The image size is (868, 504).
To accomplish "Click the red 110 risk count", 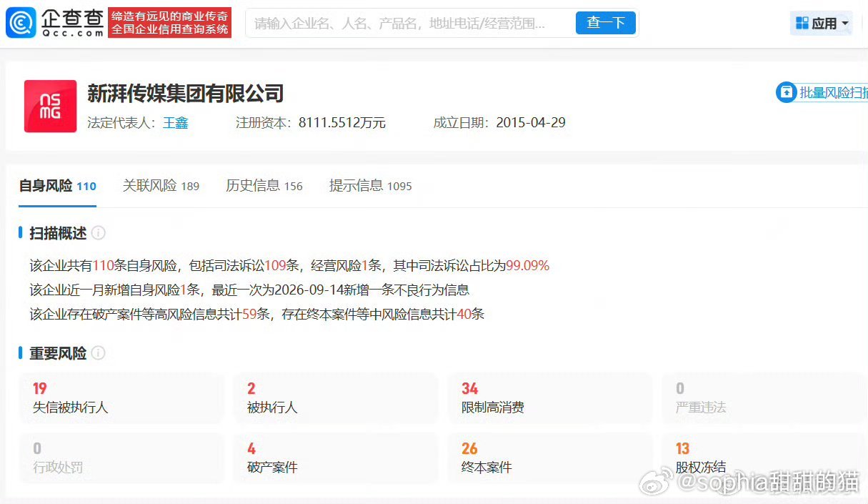I will pyautogui.click(x=103, y=266).
